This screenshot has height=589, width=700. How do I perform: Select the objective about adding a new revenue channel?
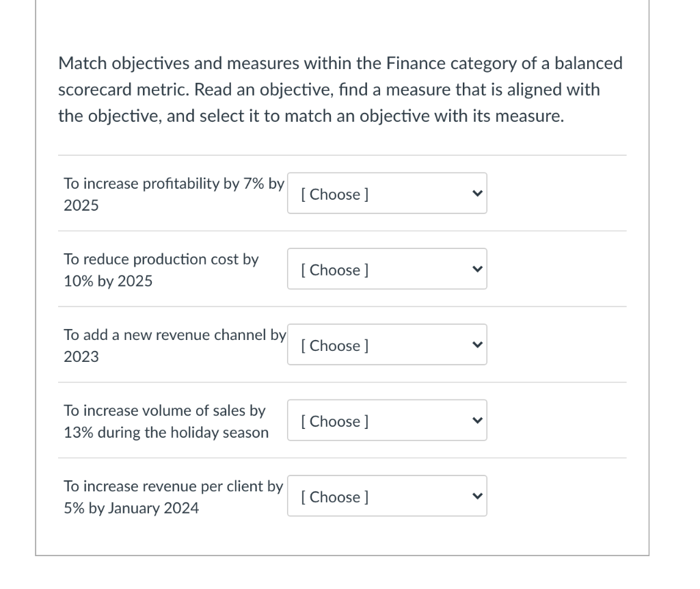173,345
